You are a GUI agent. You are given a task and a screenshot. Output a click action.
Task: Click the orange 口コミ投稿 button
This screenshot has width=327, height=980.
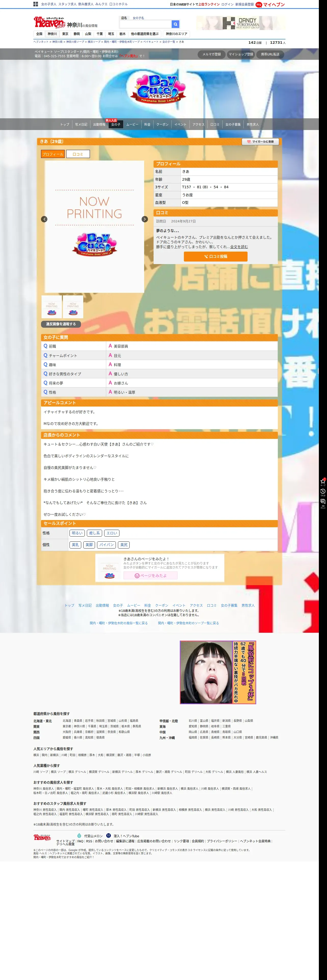[x=215, y=256]
